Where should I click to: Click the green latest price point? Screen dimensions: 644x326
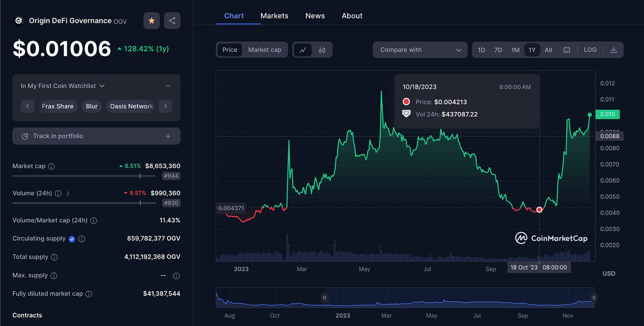[x=590, y=115]
